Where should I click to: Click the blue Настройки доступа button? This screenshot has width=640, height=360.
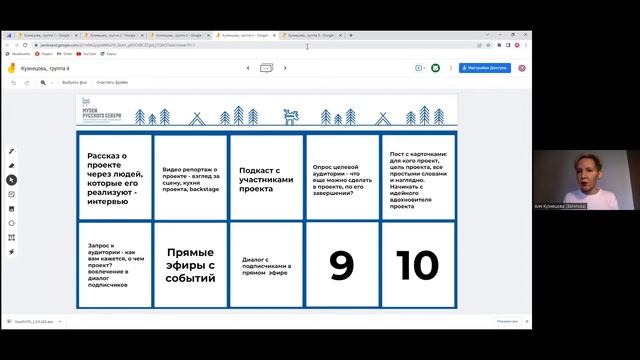pyautogui.click(x=484, y=68)
